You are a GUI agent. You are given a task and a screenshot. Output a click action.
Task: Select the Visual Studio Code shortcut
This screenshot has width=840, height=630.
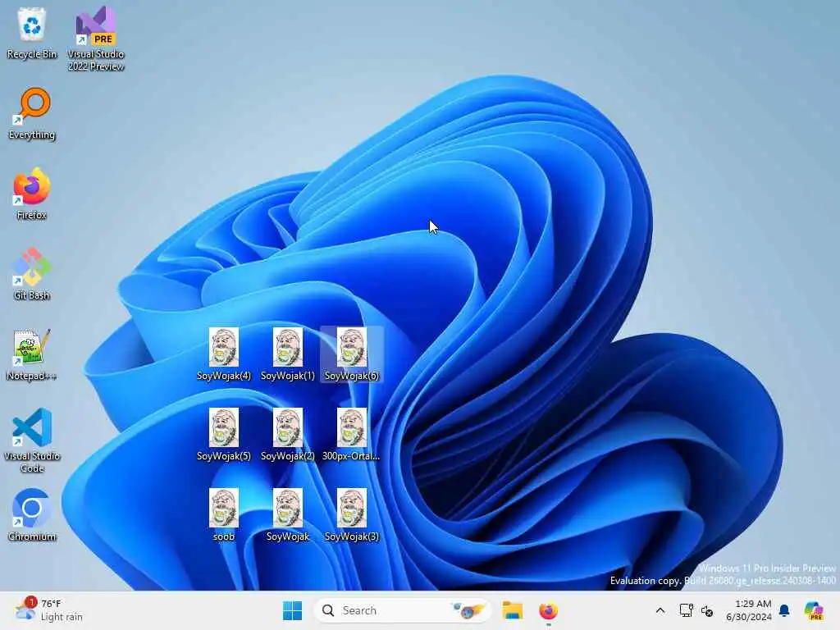(32, 441)
